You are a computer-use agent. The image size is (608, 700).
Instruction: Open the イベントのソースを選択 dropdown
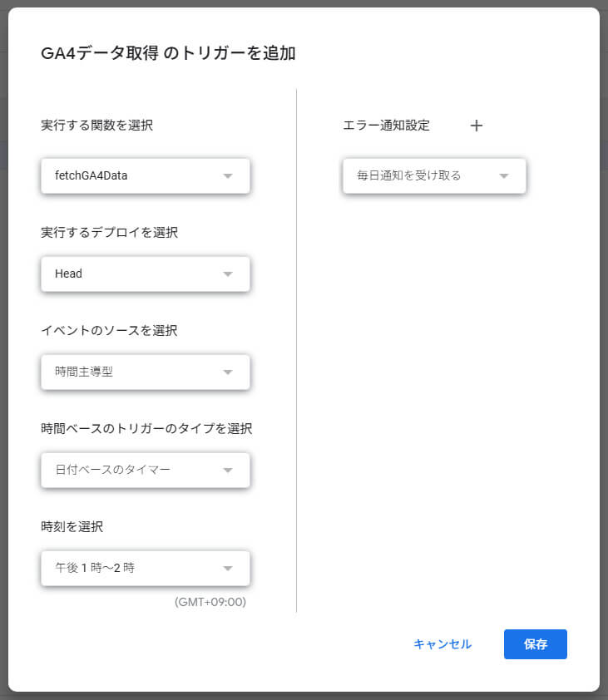[145, 372]
